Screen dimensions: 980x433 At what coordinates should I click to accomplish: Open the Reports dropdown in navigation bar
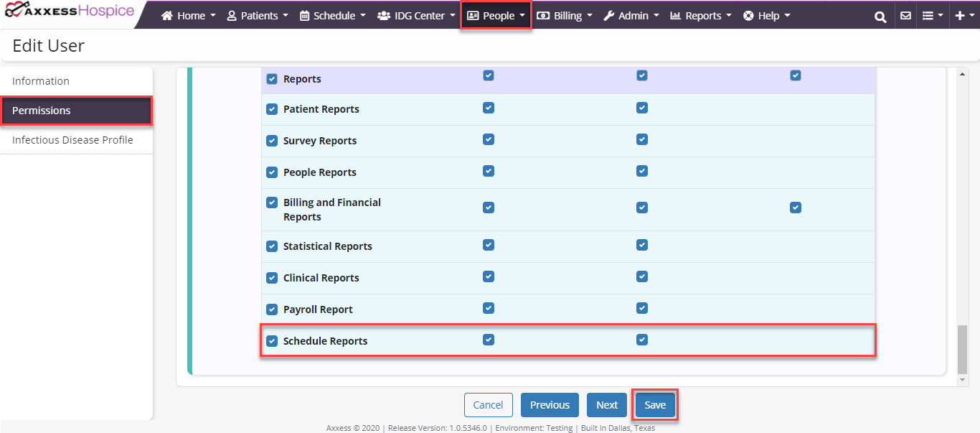[x=701, y=16]
